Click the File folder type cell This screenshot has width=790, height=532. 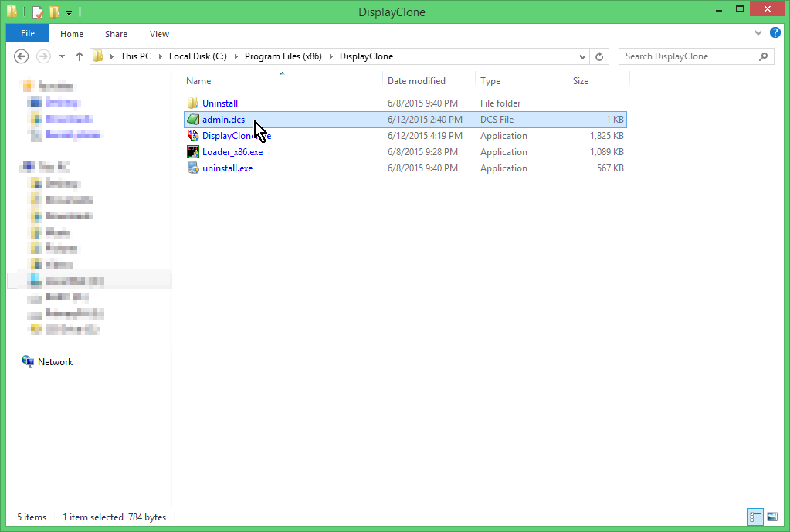click(x=500, y=103)
